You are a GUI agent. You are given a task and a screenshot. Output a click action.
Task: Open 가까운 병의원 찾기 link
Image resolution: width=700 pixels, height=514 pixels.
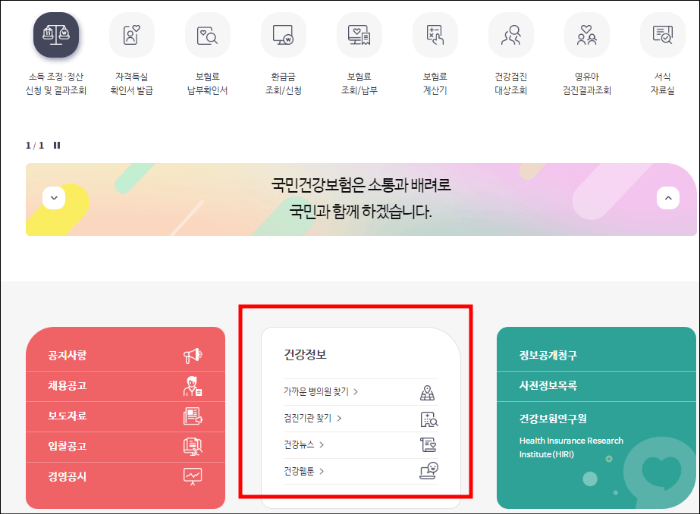[321, 392]
